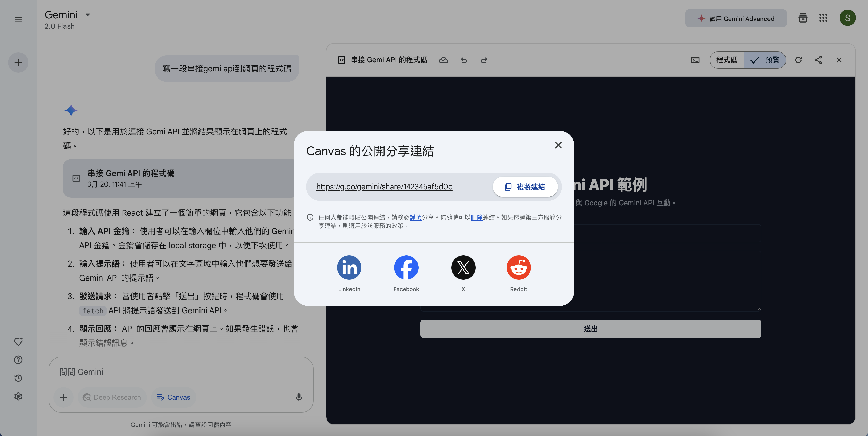Open the hamburger main menu

pos(18,19)
